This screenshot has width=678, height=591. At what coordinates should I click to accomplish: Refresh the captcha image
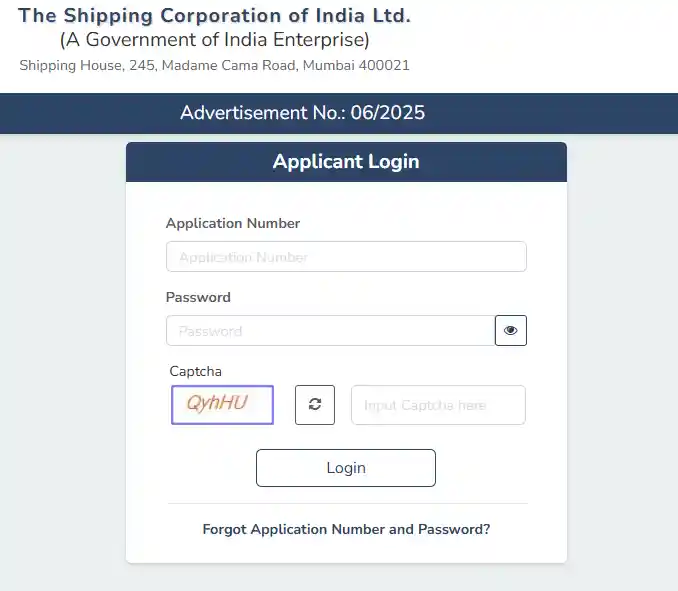(x=315, y=405)
